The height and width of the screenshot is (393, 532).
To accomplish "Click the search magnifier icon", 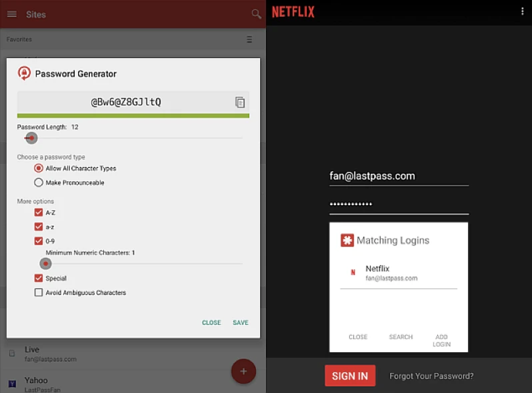I will 256,14.
